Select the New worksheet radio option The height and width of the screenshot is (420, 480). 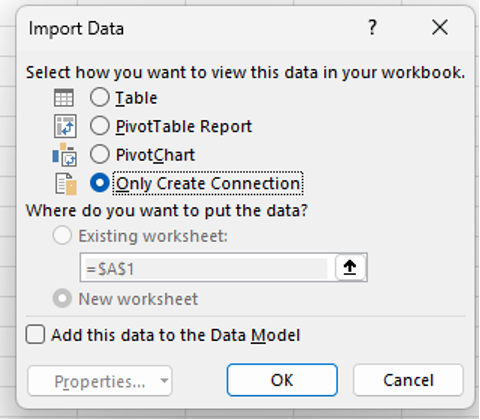[x=62, y=298]
